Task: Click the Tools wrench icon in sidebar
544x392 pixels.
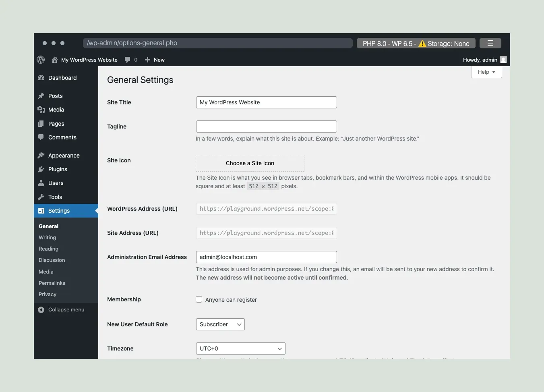Action: coord(41,197)
